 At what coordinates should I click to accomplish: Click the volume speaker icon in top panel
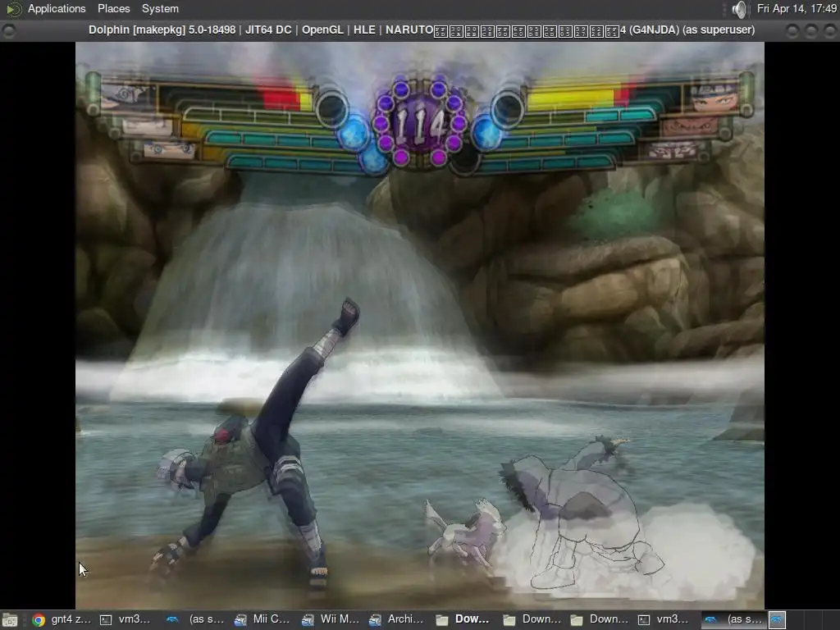(739, 9)
